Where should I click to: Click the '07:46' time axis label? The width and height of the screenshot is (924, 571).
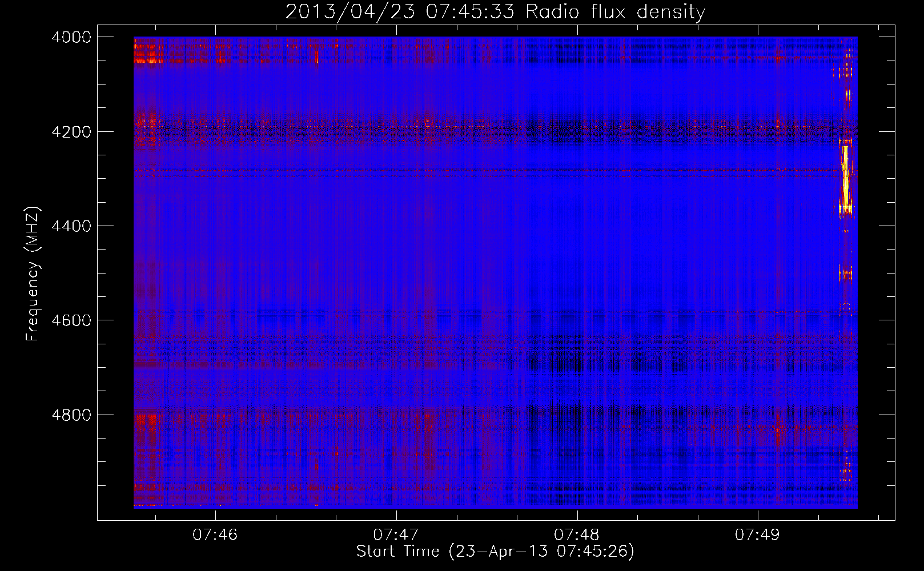[215, 535]
